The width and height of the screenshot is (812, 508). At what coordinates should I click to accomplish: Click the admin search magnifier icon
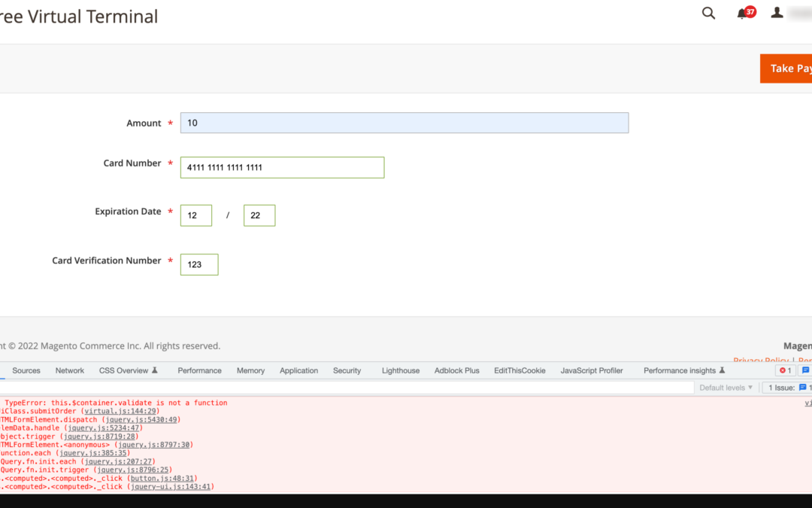click(708, 13)
